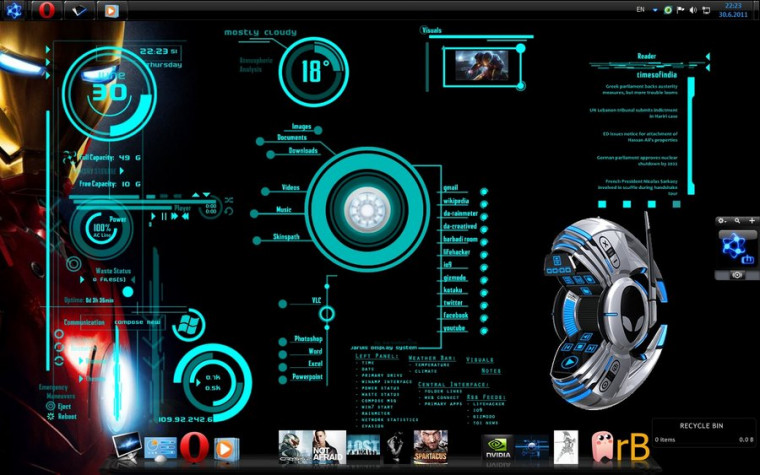Click the player repeat icon
The image size is (760, 475).
[229, 211]
